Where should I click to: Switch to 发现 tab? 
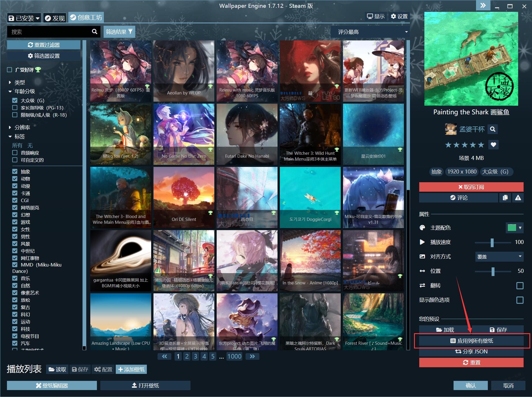(x=55, y=18)
